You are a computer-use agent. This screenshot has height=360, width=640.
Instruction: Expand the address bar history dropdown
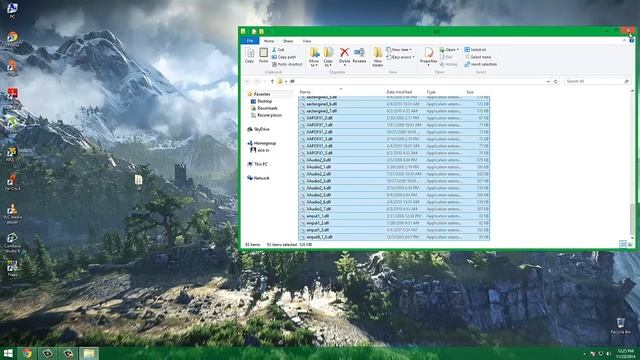click(548, 82)
